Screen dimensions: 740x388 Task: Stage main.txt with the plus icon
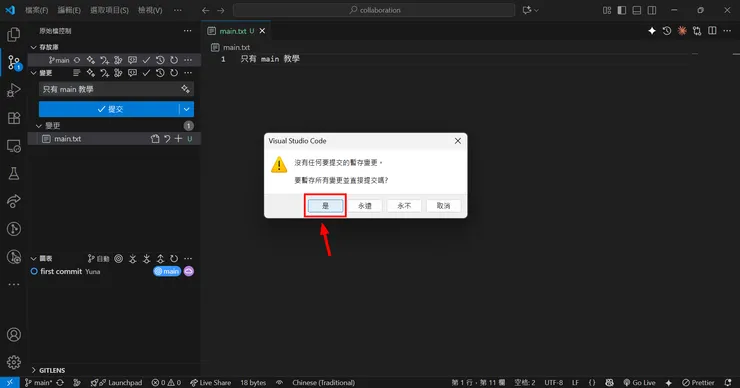coord(178,139)
